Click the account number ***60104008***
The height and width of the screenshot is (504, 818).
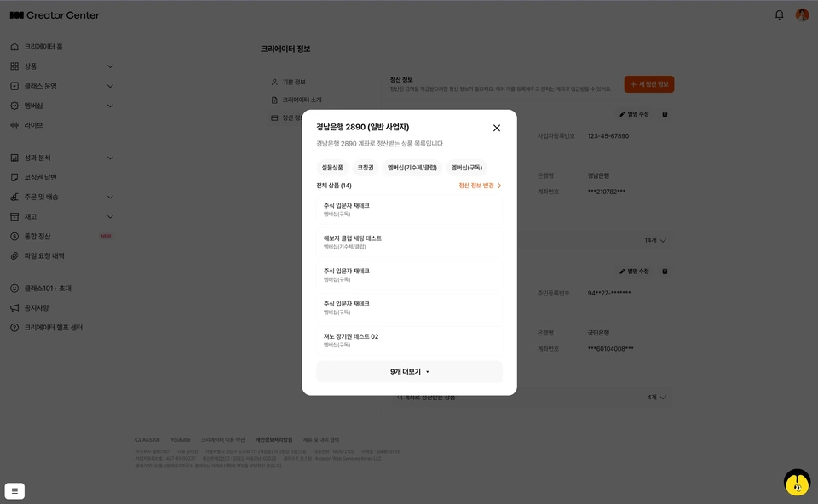tap(610, 349)
